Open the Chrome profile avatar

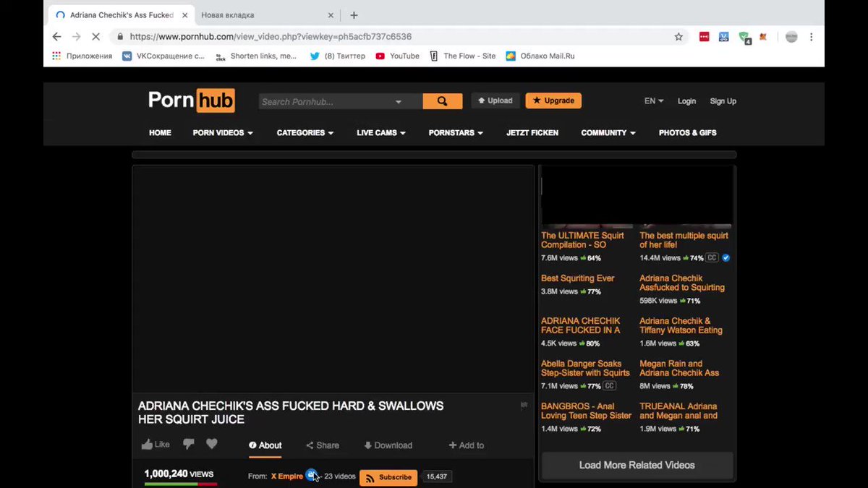[x=791, y=37]
